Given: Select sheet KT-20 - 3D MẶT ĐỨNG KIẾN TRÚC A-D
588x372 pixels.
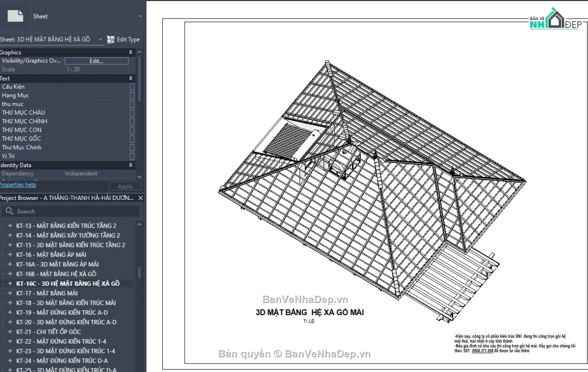Looking at the screenshot, I should (66, 322).
